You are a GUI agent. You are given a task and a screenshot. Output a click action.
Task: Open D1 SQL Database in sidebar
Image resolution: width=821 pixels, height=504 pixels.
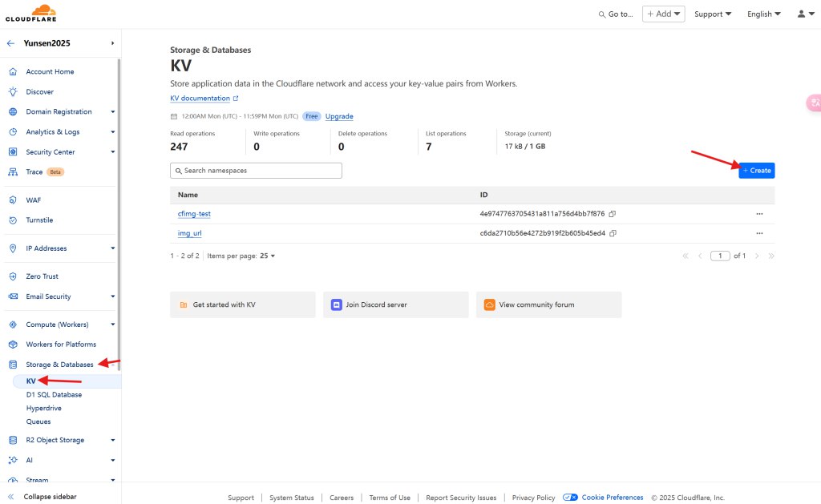click(x=54, y=394)
